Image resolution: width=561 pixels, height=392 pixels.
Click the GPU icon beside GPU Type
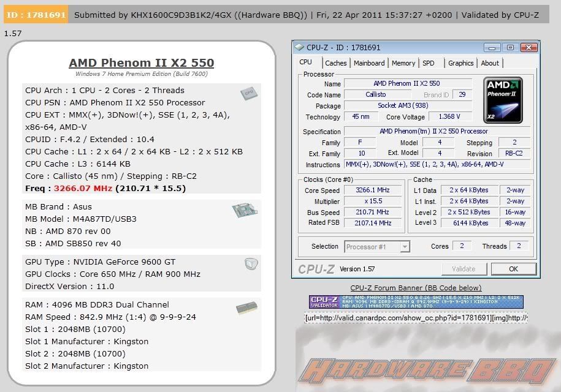click(x=251, y=264)
